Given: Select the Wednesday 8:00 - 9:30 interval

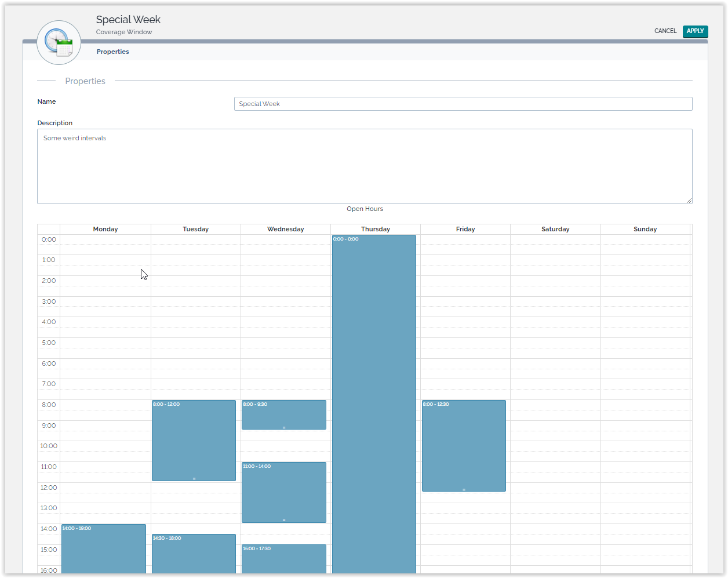Looking at the screenshot, I should (x=283, y=415).
